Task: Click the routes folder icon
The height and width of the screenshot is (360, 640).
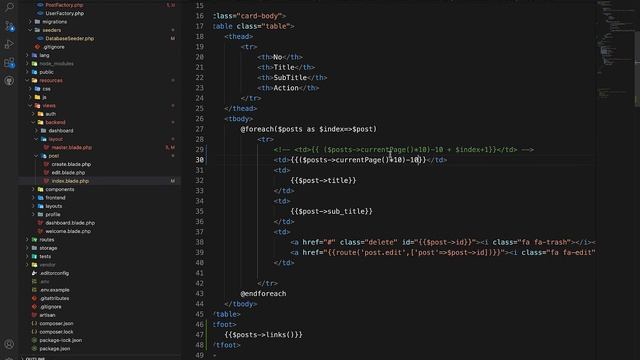Action: pos(34,240)
